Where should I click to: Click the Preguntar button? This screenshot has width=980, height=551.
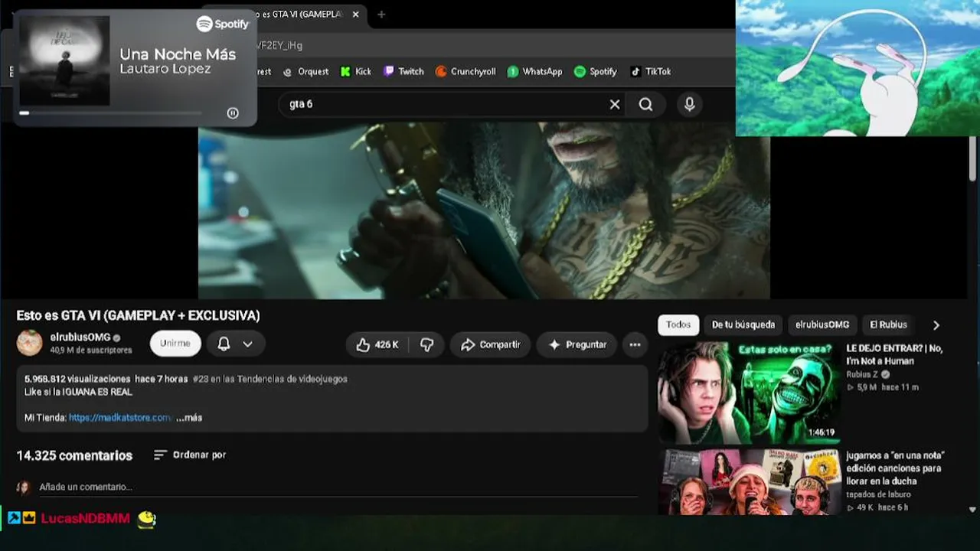pos(577,344)
